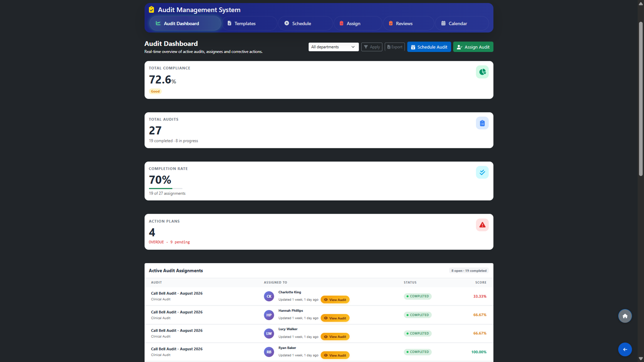Click the Good compliance badge
Viewport: 644px width, 362px height.
[x=155, y=91]
